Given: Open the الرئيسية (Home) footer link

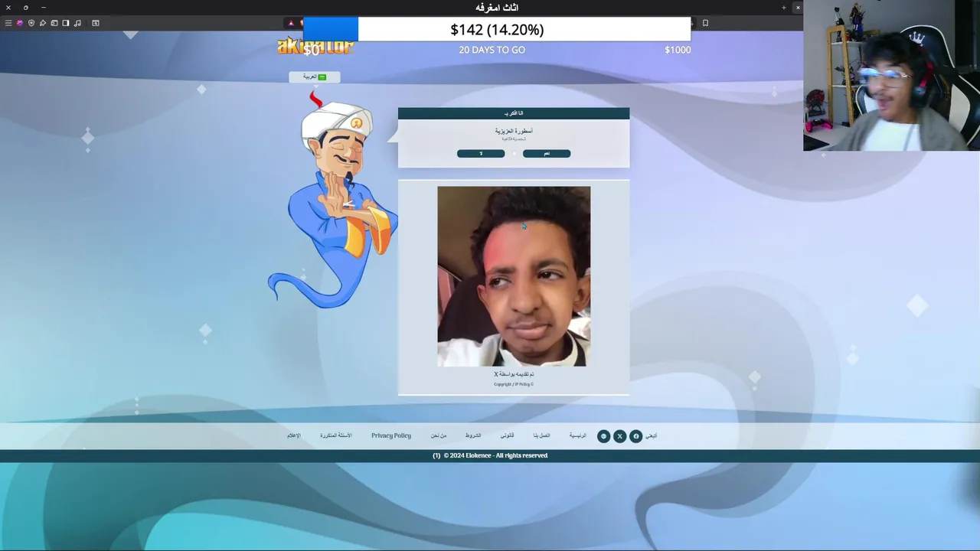Looking at the screenshot, I should 577,435.
